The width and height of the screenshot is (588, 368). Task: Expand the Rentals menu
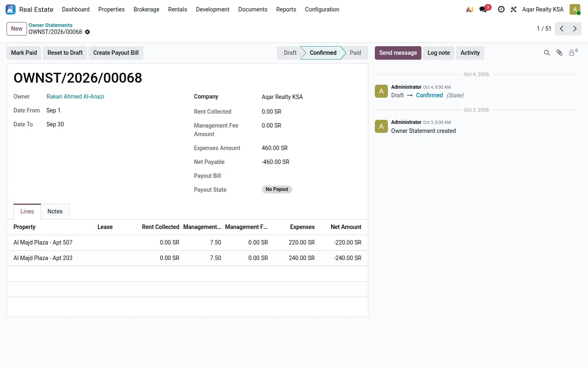[x=178, y=9]
